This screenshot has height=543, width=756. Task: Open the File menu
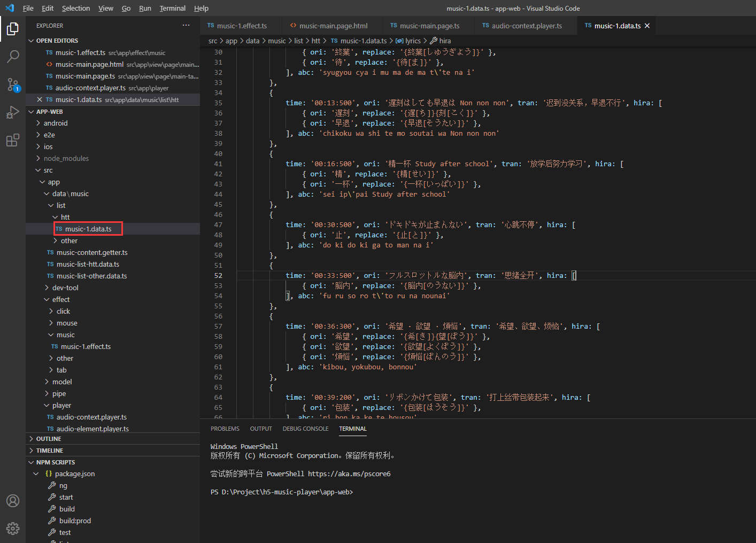point(28,8)
